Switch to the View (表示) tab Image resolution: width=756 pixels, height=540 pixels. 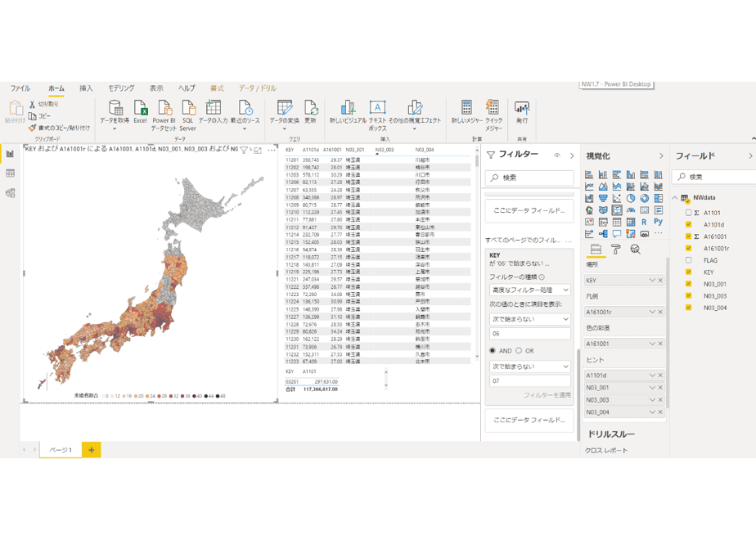156,88
